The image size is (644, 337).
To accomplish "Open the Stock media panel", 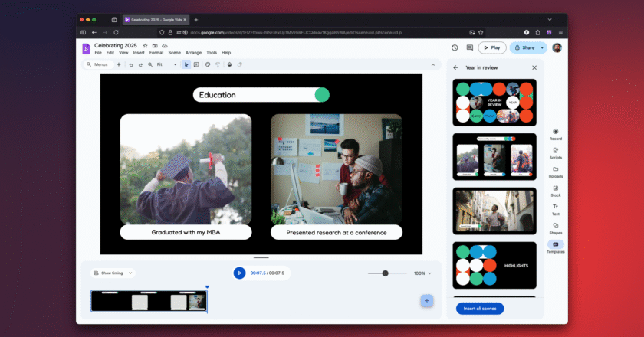I will coord(555,190).
